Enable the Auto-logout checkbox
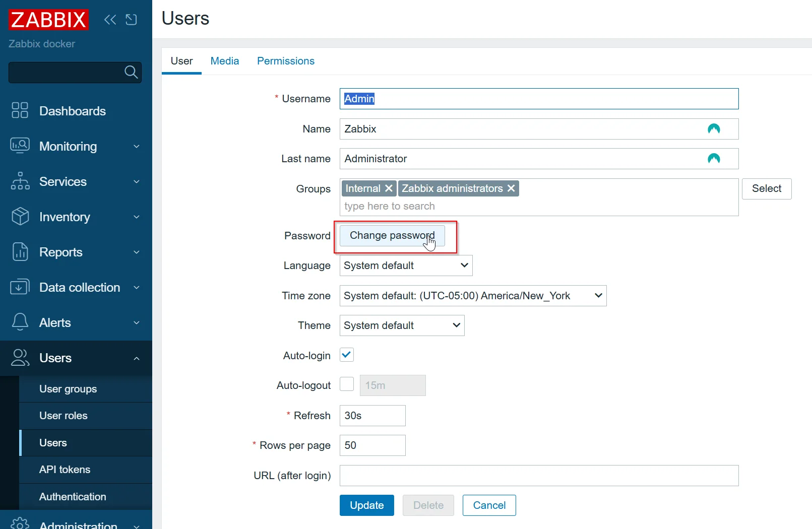 point(347,384)
